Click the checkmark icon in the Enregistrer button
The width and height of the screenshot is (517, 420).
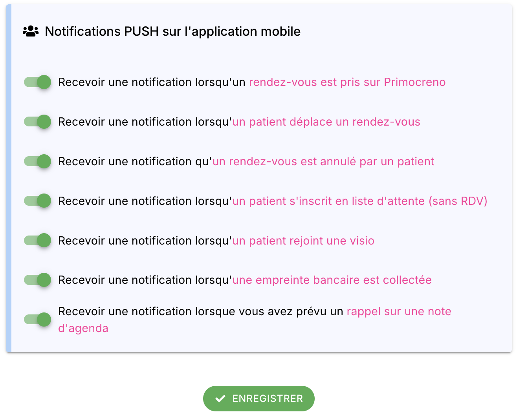click(220, 399)
